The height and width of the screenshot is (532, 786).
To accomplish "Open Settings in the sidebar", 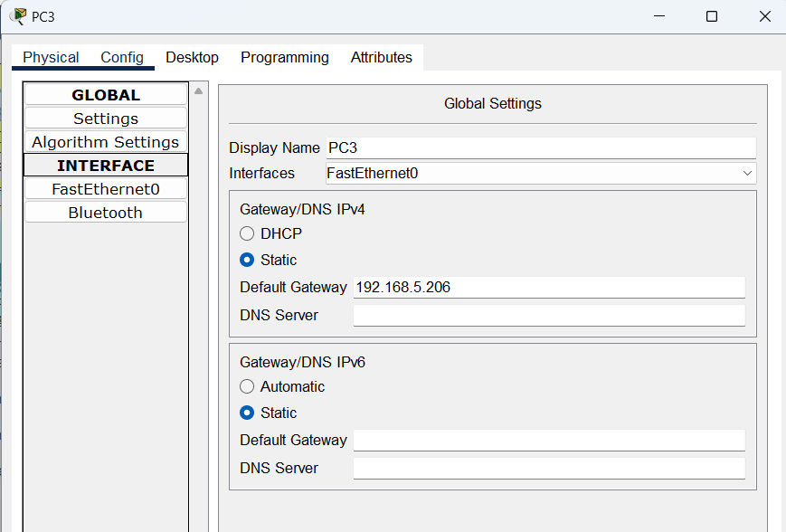I will pos(106,119).
